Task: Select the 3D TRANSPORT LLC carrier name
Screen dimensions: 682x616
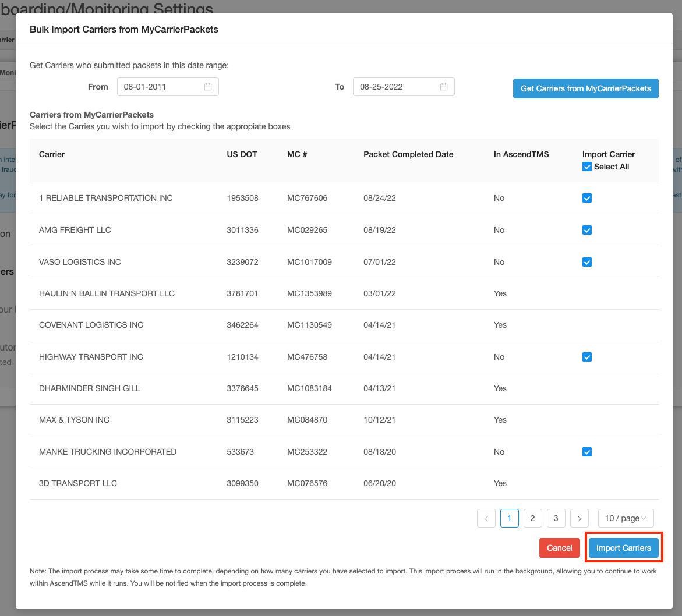Action: click(78, 483)
